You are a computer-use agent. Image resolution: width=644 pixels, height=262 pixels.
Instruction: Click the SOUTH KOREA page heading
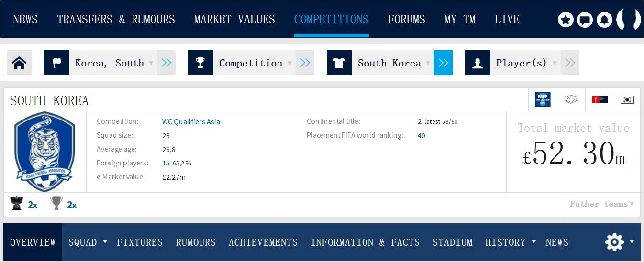49,100
